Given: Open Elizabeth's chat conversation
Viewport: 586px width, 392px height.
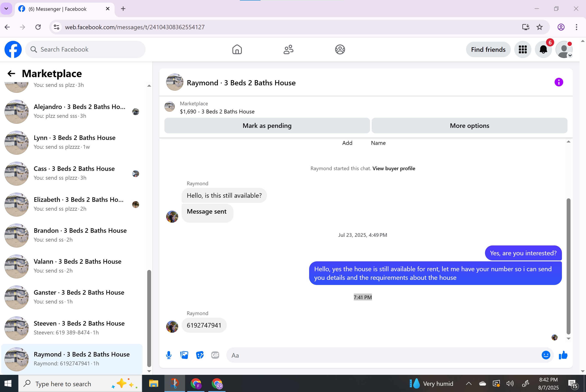Looking at the screenshot, I should click(x=72, y=205).
